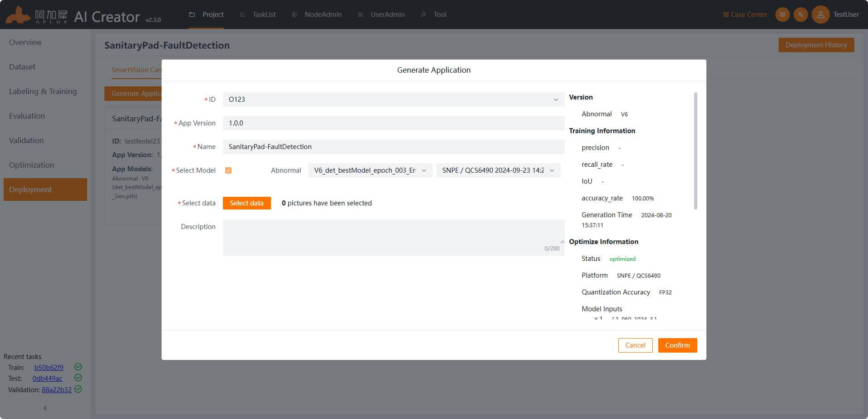
Task: Open the V6_det_bestModel model dropdown
Action: (370, 170)
